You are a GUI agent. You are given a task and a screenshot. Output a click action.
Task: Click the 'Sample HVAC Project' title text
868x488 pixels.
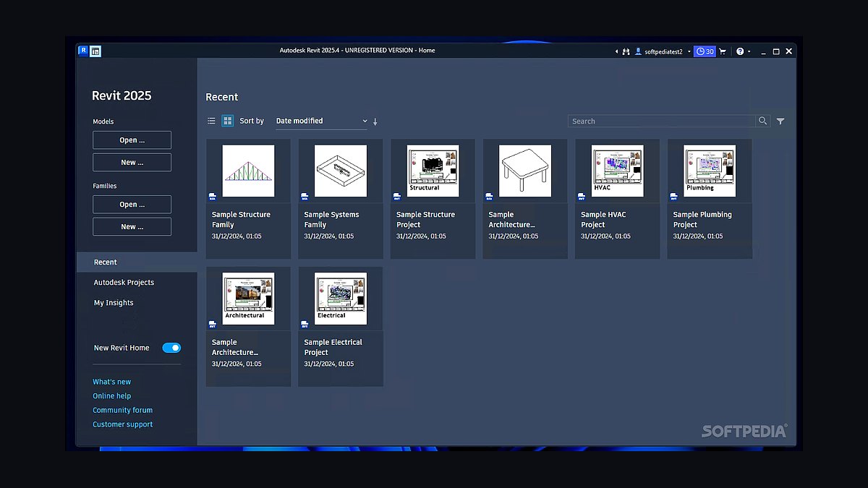603,220
